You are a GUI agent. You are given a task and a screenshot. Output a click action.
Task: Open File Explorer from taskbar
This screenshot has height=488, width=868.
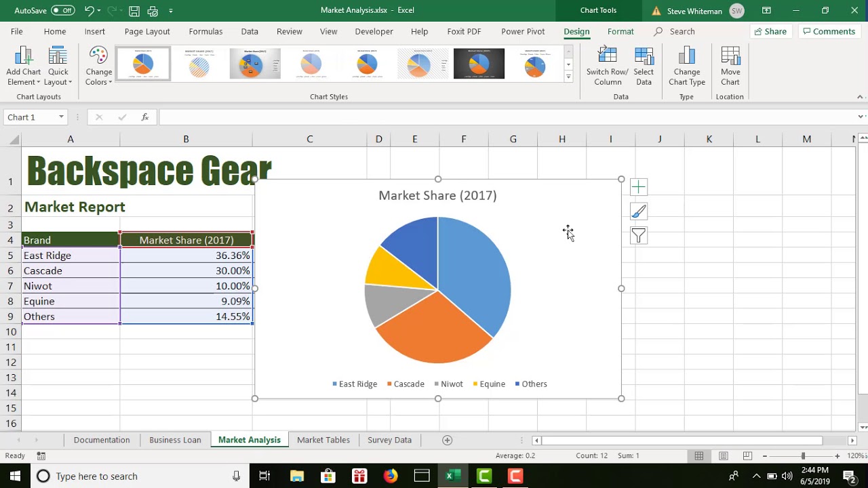[x=297, y=476]
